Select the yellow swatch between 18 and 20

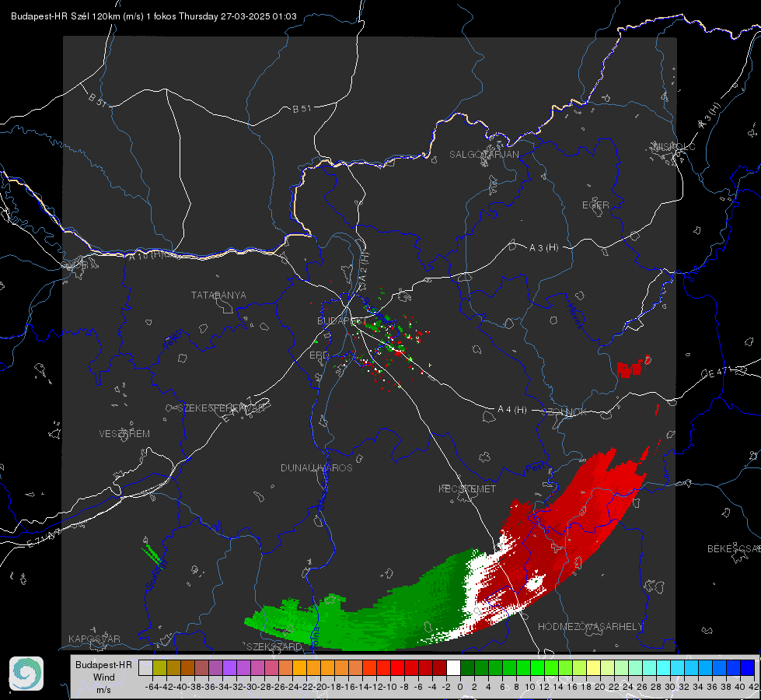coord(594,667)
